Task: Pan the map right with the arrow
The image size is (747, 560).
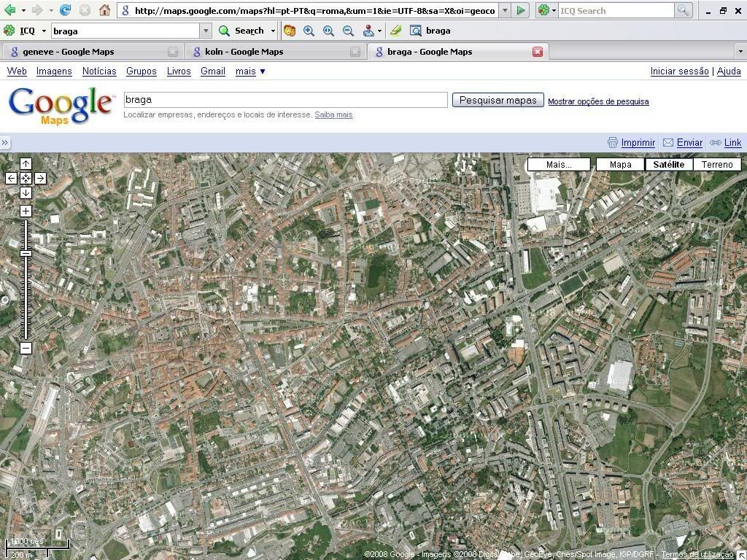Action: (x=40, y=178)
